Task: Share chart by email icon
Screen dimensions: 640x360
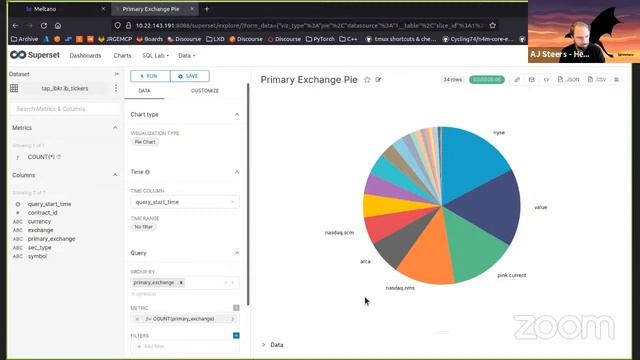Action: pos(531,80)
